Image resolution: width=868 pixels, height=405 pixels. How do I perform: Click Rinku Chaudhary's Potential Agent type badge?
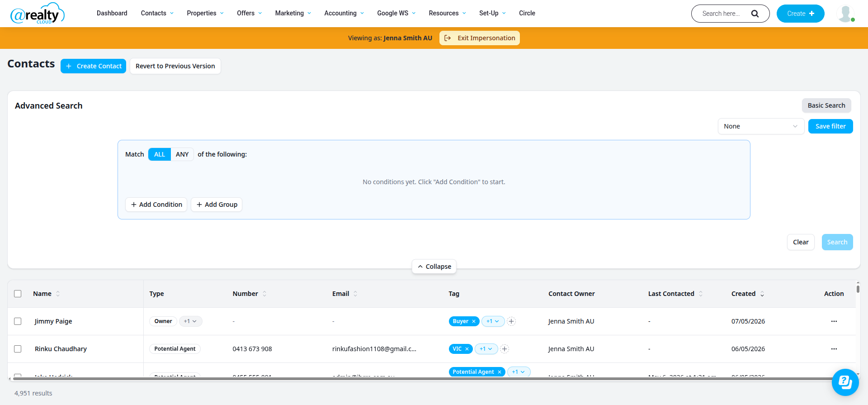coord(175,349)
